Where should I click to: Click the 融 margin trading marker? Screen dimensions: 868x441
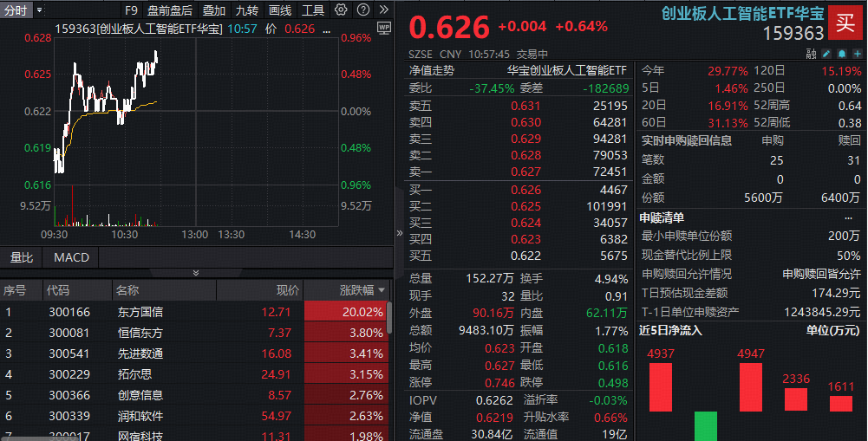(811, 54)
